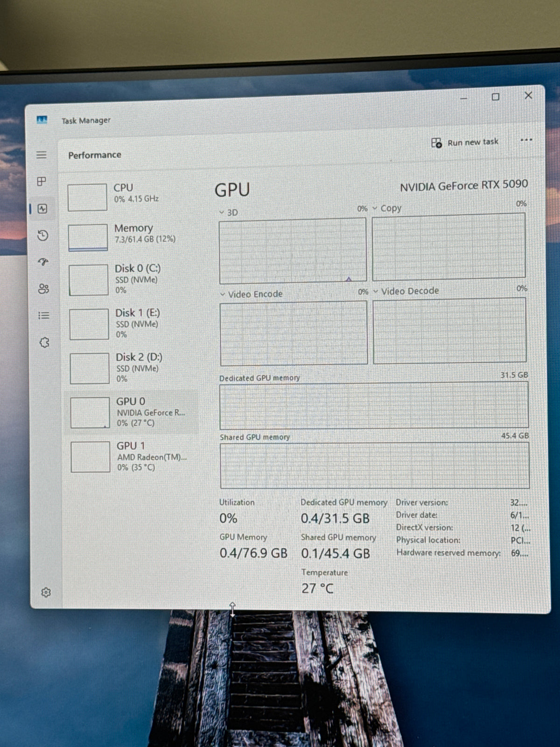Image resolution: width=560 pixels, height=747 pixels.
Task: Go to the Processes page icon
Action: click(42, 181)
